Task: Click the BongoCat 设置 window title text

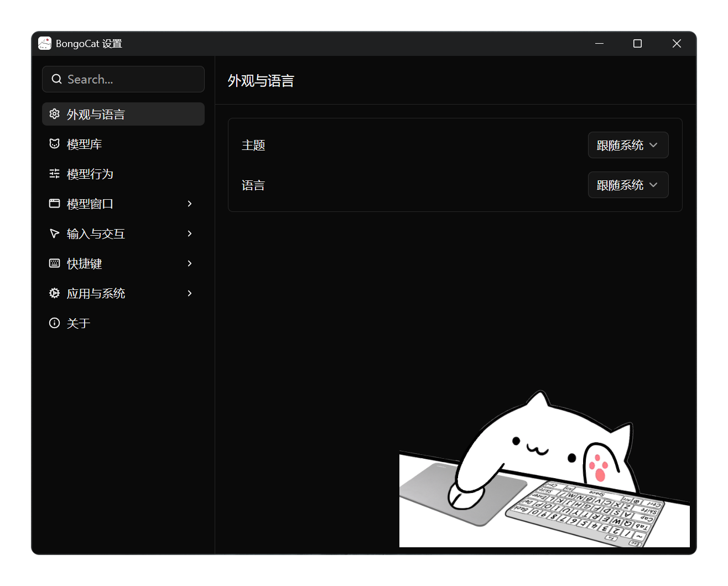Action: pos(89,44)
